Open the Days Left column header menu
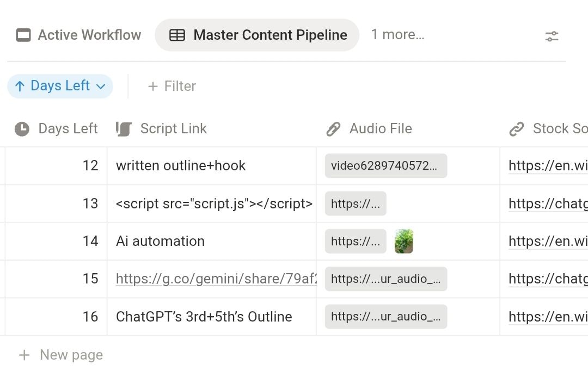 pyautogui.click(x=68, y=128)
